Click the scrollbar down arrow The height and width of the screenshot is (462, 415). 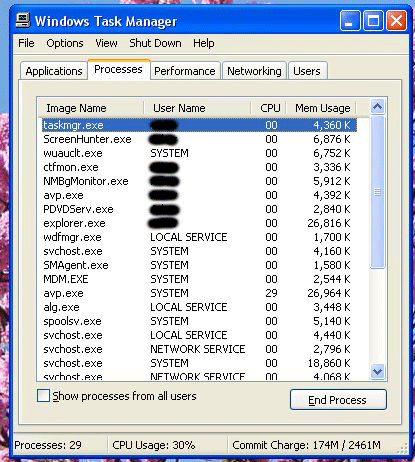377,371
